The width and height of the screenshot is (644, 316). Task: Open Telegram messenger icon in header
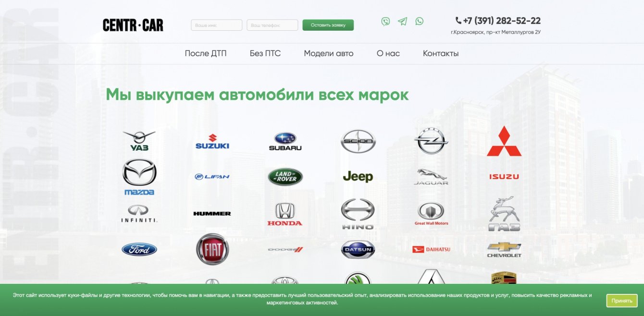pos(402,21)
